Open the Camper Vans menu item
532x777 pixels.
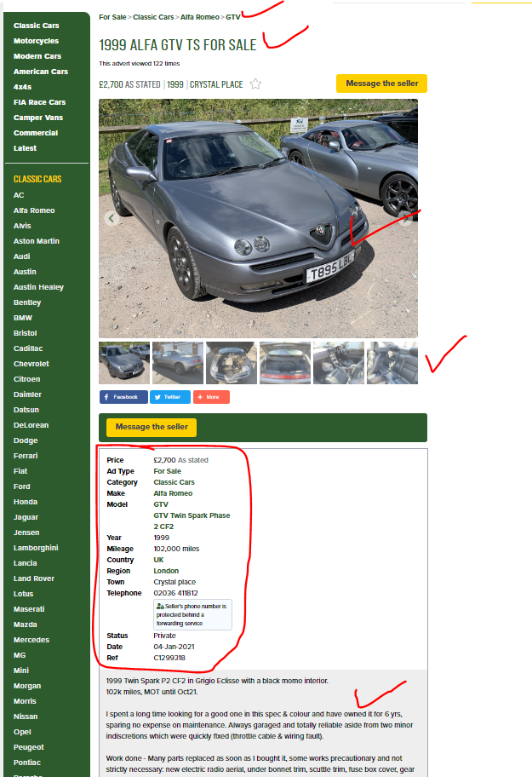38,118
